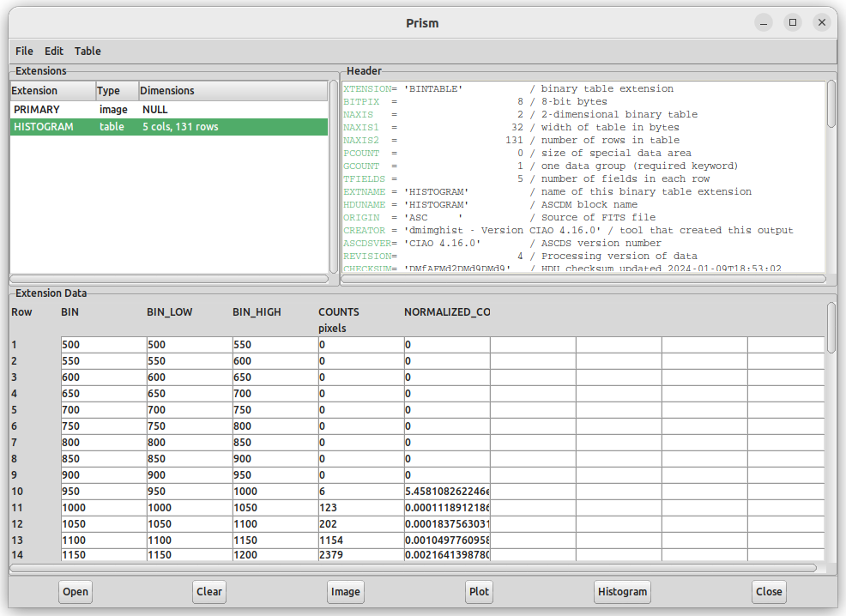Maximize the Prism window
This screenshot has width=846, height=616.
point(793,22)
